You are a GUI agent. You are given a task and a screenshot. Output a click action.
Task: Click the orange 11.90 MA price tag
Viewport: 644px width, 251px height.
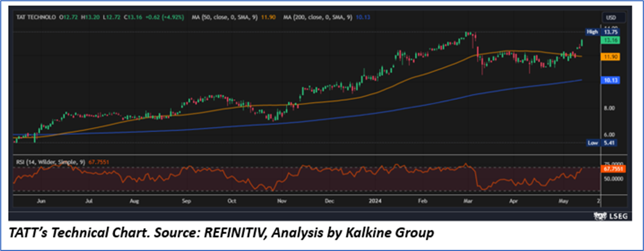(x=610, y=57)
